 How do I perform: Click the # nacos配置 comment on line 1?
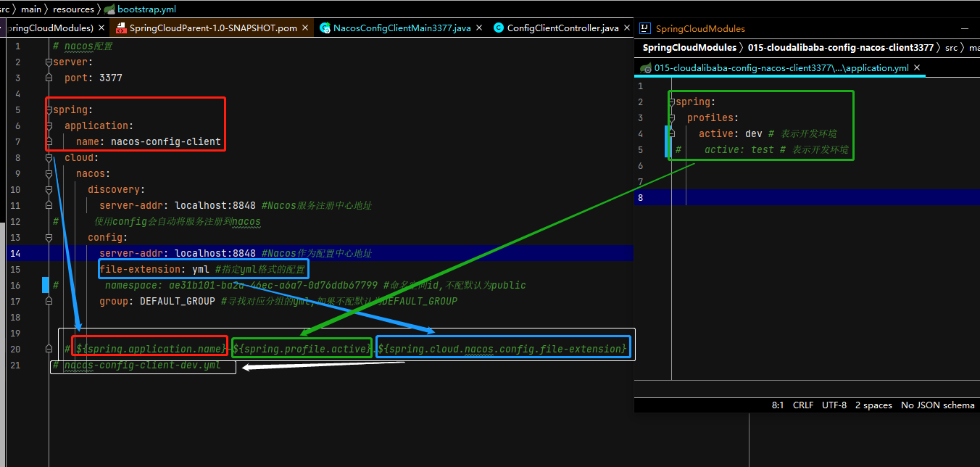pos(83,46)
